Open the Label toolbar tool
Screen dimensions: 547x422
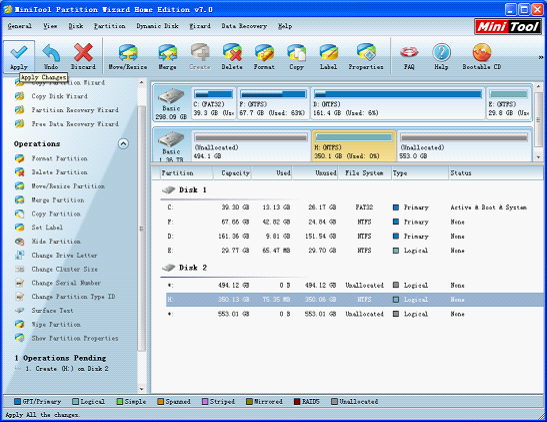328,56
